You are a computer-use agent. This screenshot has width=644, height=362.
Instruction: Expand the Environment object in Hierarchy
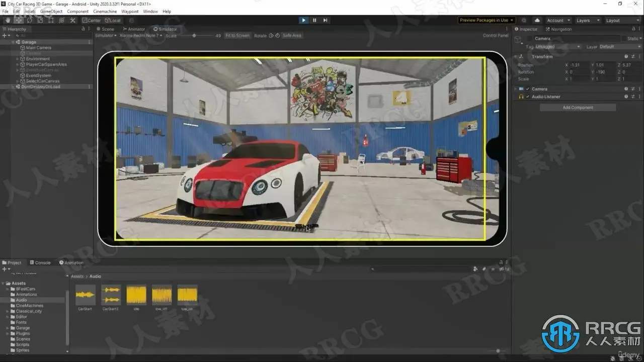[17, 59]
